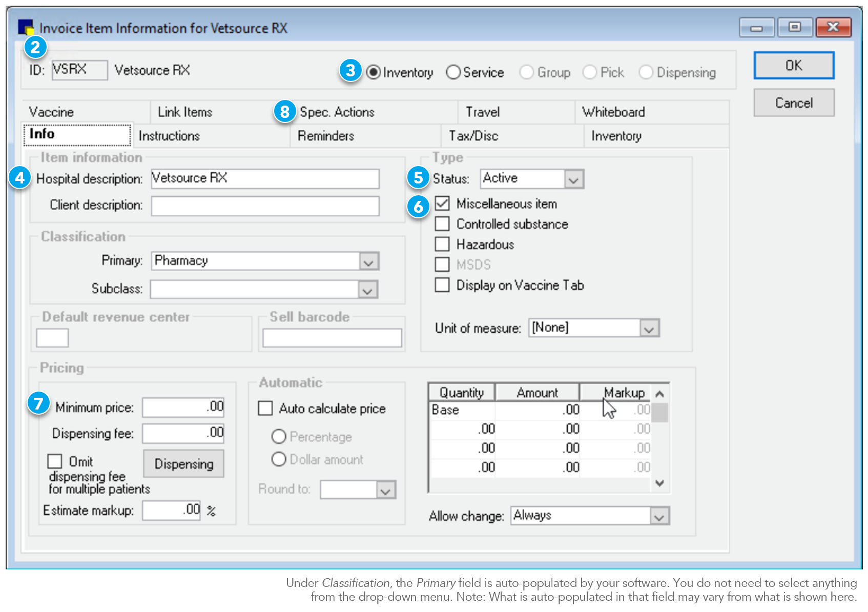Click the Amount column header
The height and width of the screenshot is (612, 868).
click(537, 393)
